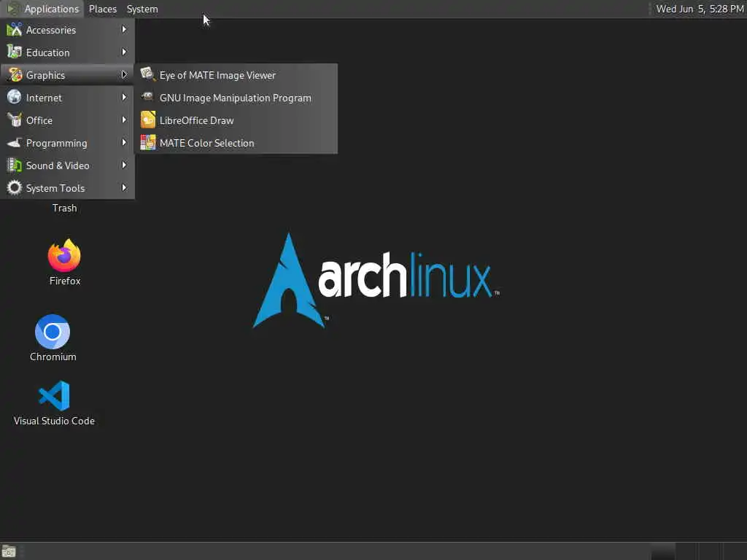The width and height of the screenshot is (747, 560).
Task: Click the Sound & Video label
Action: point(58,166)
